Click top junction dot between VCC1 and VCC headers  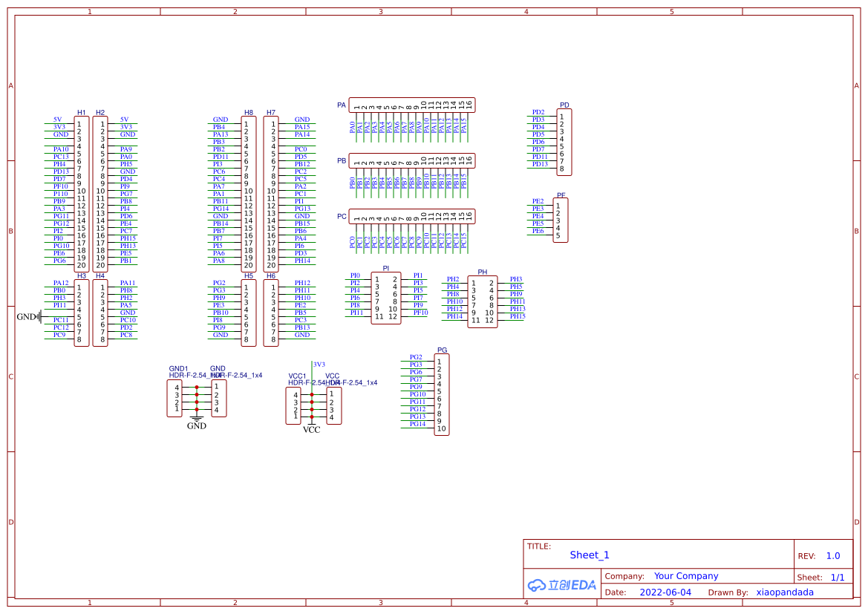[312, 395]
